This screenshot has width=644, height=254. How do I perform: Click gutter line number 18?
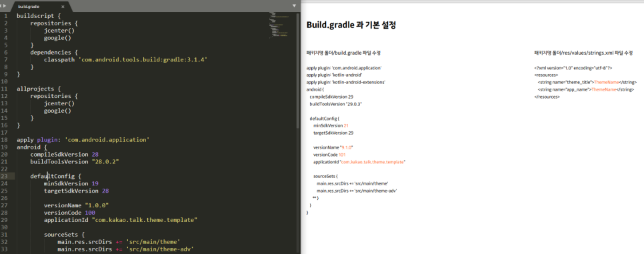pos(4,140)
